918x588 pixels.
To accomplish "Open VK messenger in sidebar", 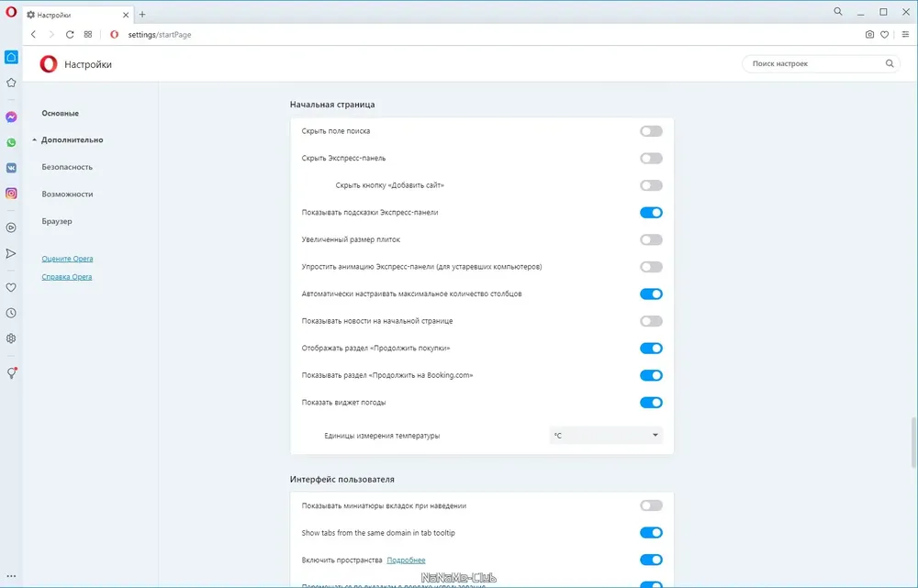I will coord(11,168).
